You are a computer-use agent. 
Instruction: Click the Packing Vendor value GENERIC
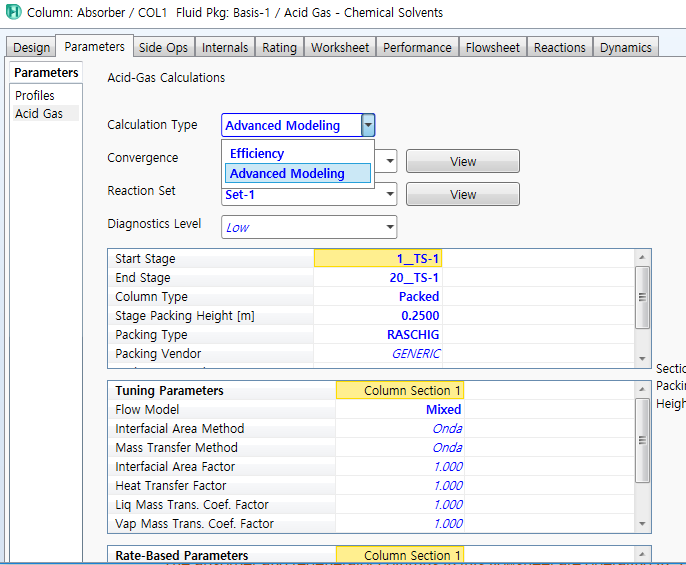pos(378,353)
